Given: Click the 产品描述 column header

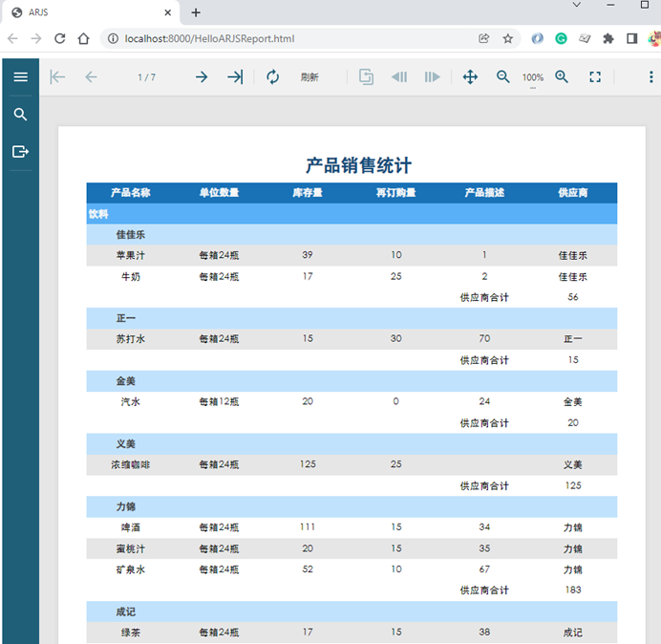Looking at the screenshot, I should [x=484, y=193].
